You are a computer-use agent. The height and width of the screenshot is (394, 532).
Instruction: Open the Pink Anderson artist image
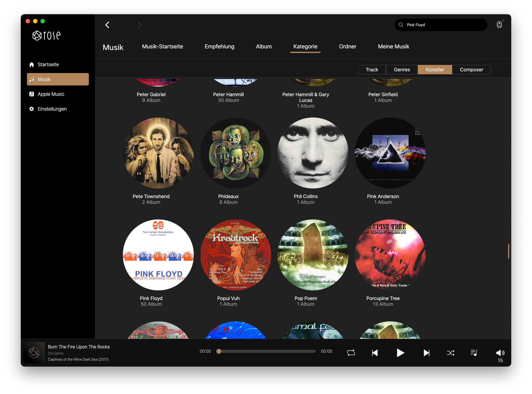[390, 153]
